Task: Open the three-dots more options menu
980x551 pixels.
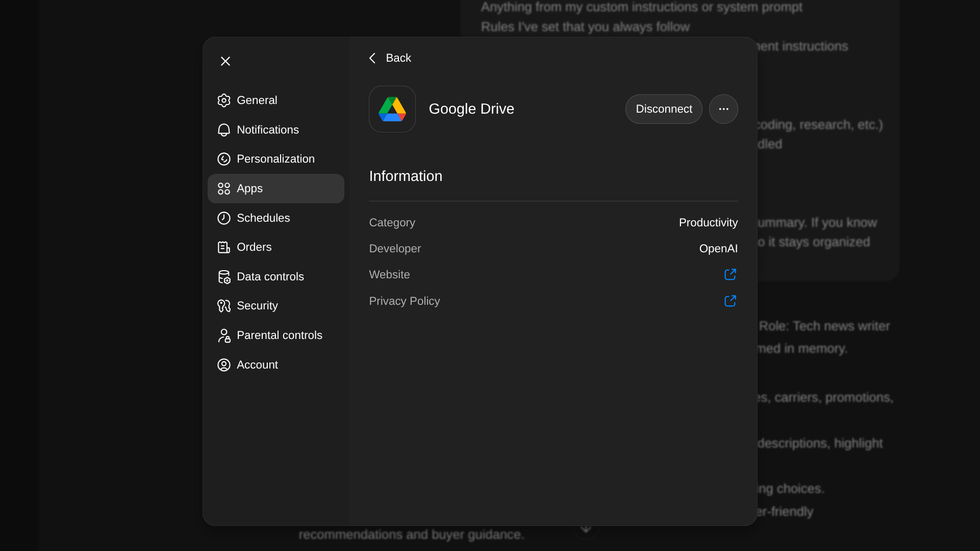Action: 723,109
